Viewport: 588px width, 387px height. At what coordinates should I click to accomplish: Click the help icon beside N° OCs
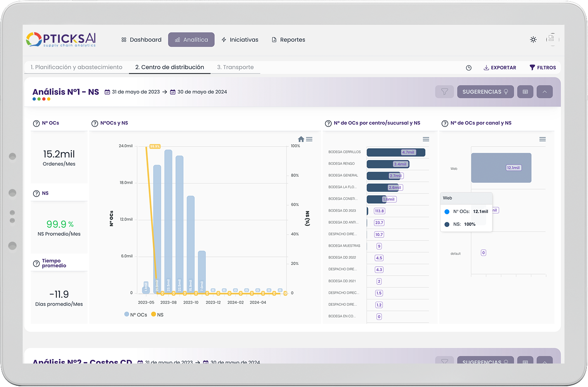coord(36,123)
